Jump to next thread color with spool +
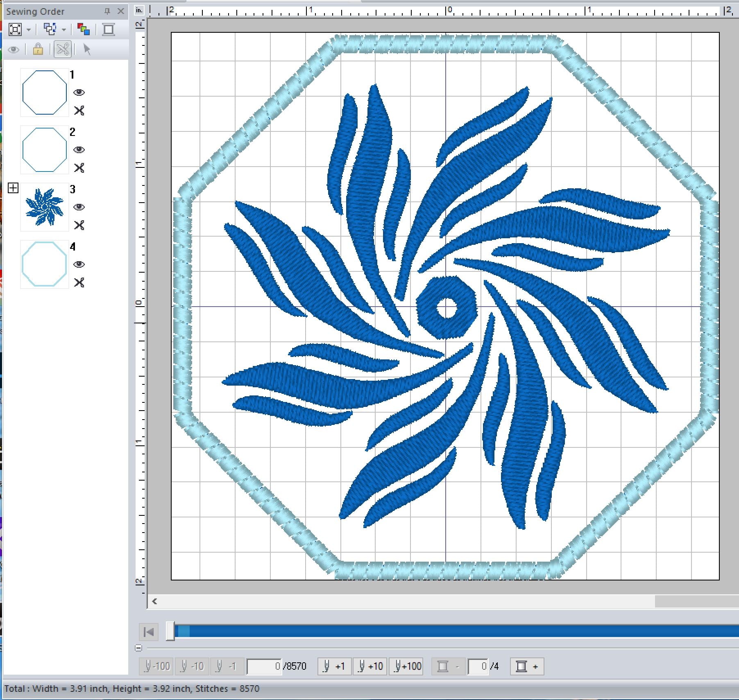This screenshot has height=700, width=739. point(527,666)
